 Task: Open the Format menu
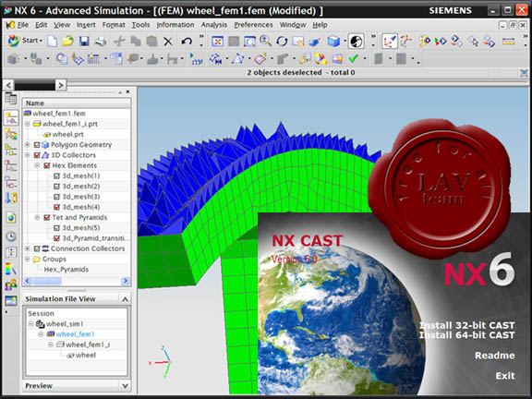tap(114, 25)
